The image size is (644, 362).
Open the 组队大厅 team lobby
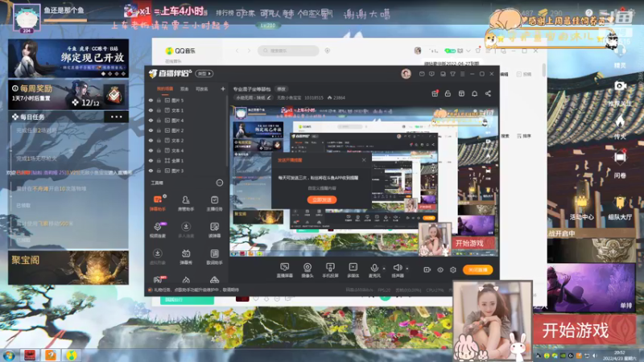620,208
